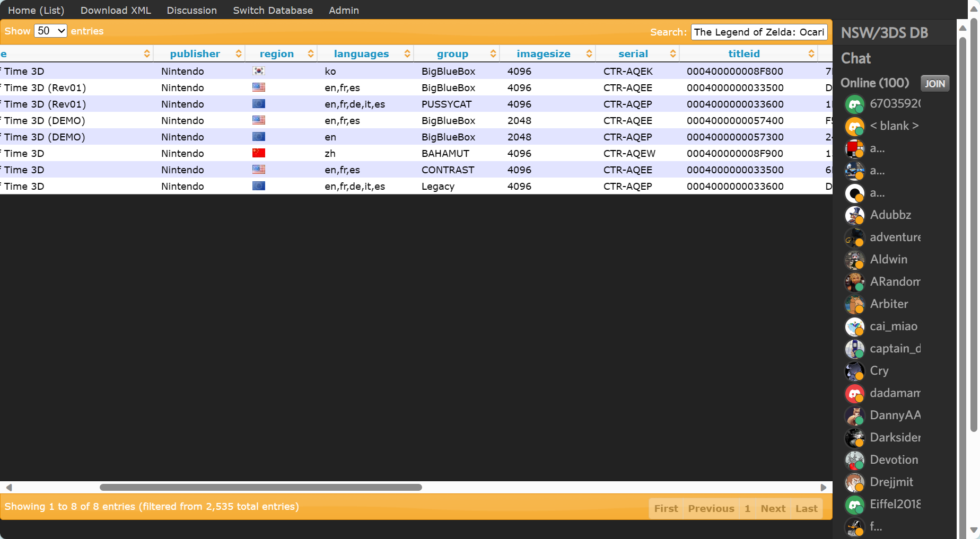Screen dimensions: 980x539
Task: Click cai_miao user avatar
Action: point(854,327)
